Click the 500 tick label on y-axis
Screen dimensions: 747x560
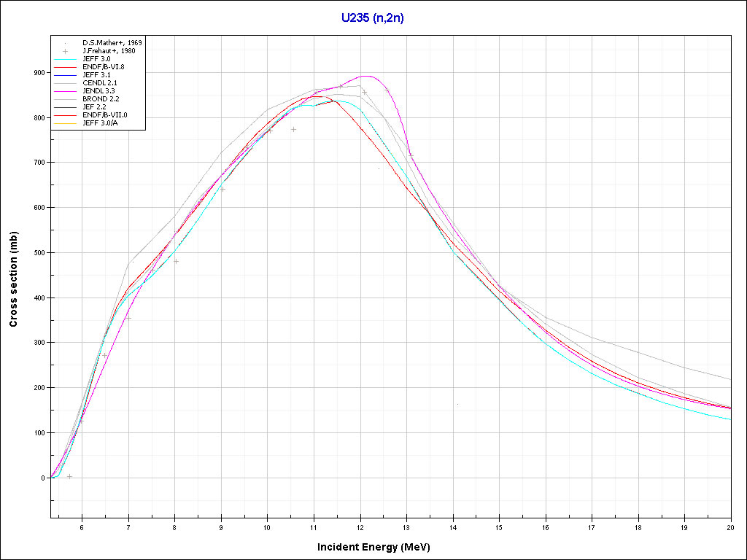point(39,253)
